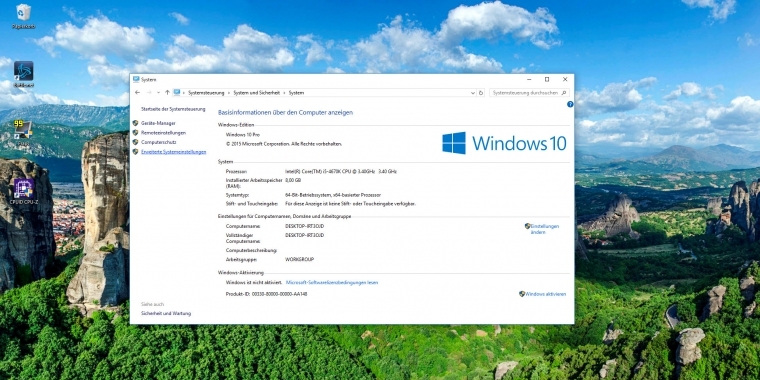Image resolution: width=760 pixels, height=380 pixels.
Task: Navigate to 'System und Sicherheit' breadcrumb
Action: [x=256, y=93]
